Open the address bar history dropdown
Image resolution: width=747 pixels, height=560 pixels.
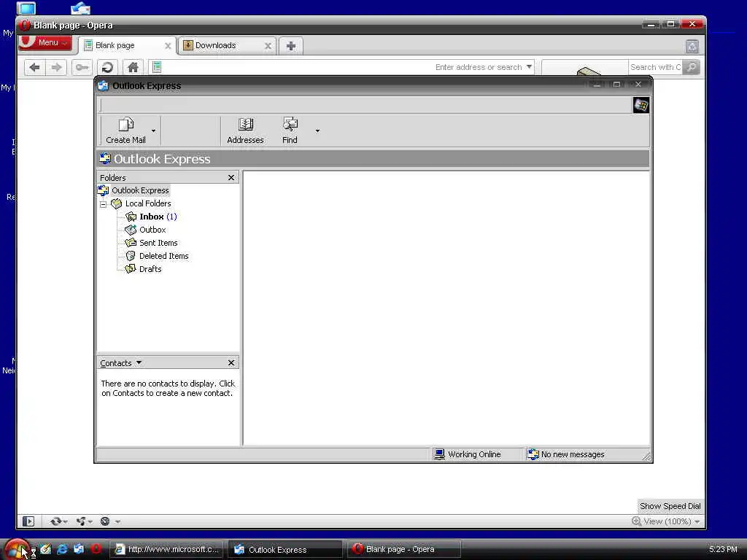(529, 67)
